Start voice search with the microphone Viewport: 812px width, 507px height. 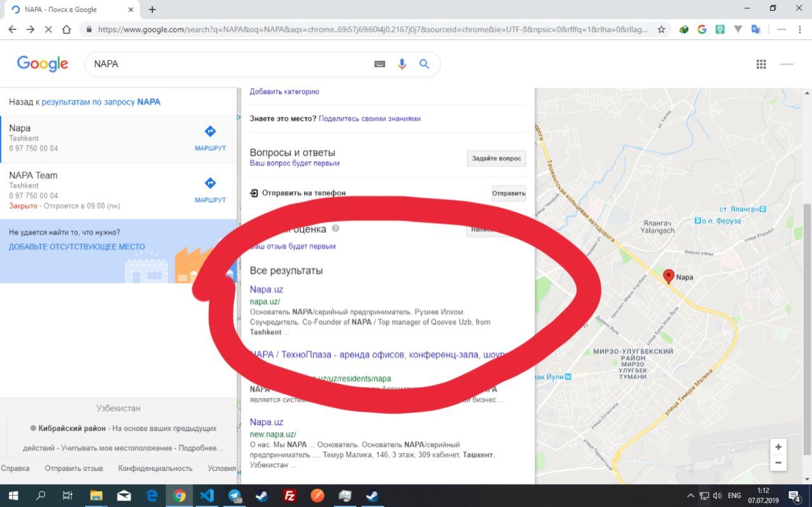point(402,64)
